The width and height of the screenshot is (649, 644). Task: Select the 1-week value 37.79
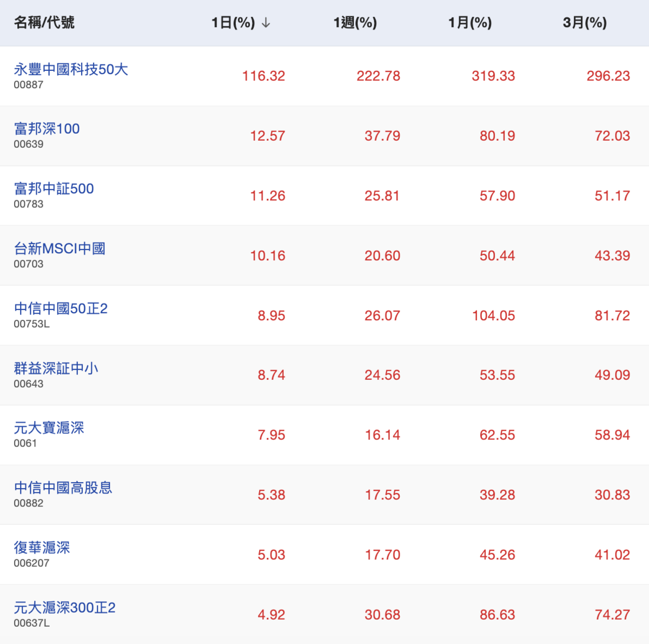click(x=382, y=136)
